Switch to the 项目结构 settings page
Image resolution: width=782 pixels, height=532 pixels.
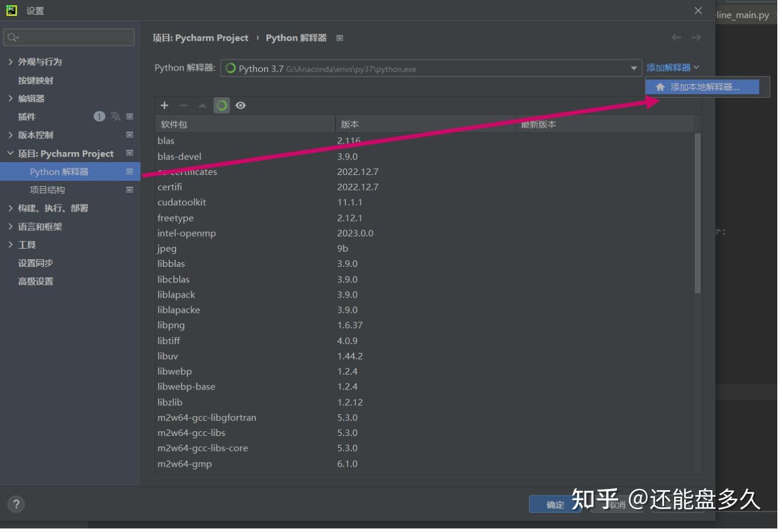point(46,190)
